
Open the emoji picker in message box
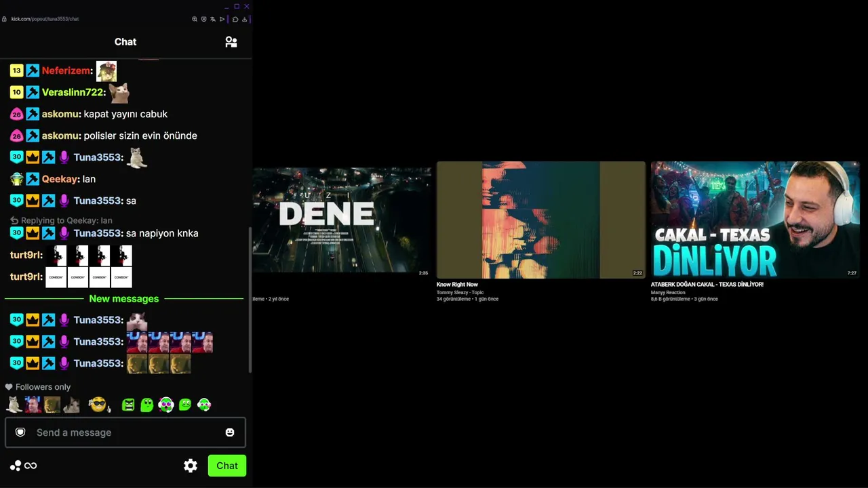click(230, 432)
